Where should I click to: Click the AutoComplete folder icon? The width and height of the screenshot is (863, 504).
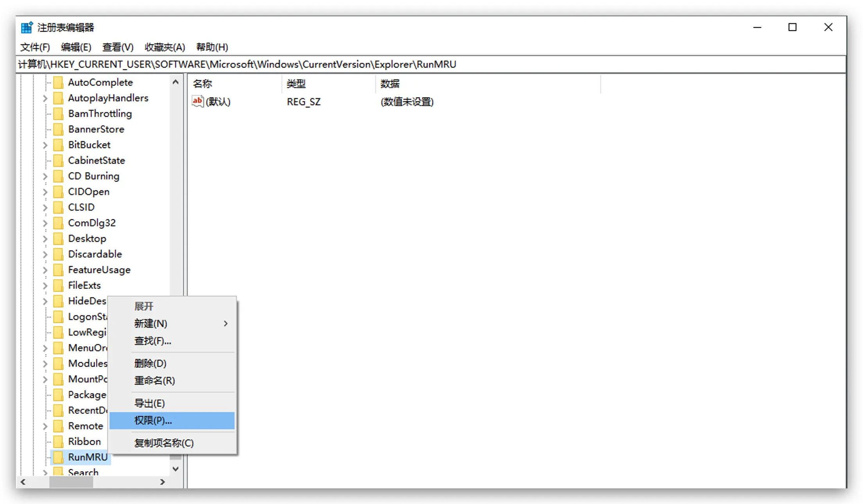(58, 82)
